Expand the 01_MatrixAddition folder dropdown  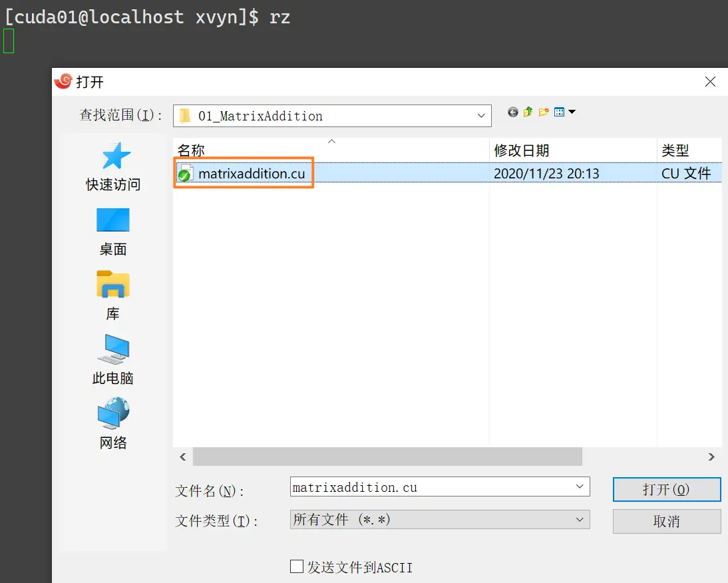[x=481, y=116]
